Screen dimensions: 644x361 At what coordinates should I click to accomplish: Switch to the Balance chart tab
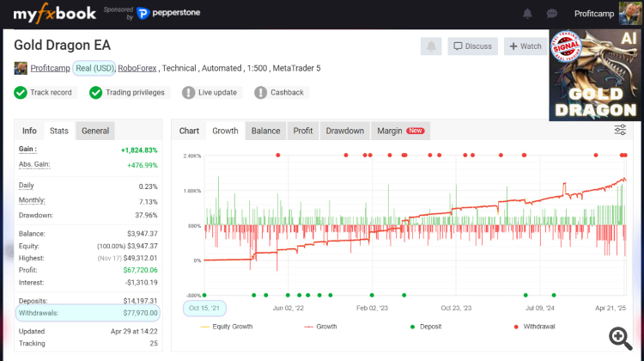pyautogui.click(x=265, y=131)
